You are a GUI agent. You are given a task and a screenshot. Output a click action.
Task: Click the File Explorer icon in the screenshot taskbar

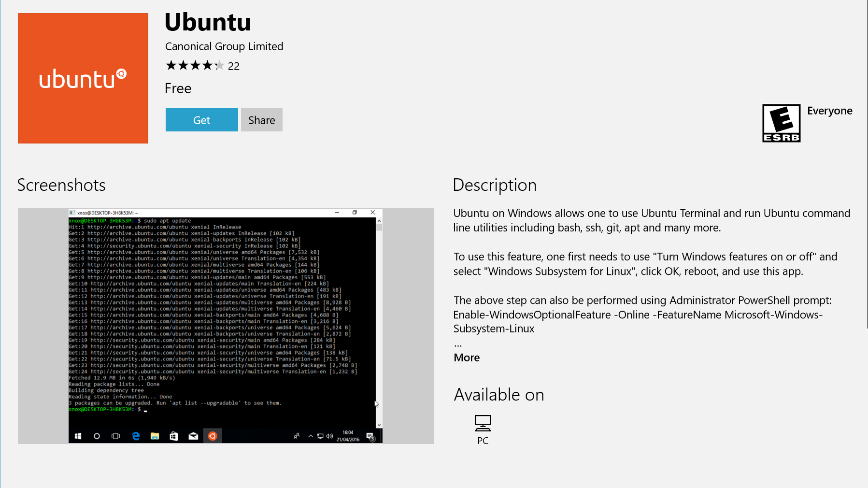155,436
